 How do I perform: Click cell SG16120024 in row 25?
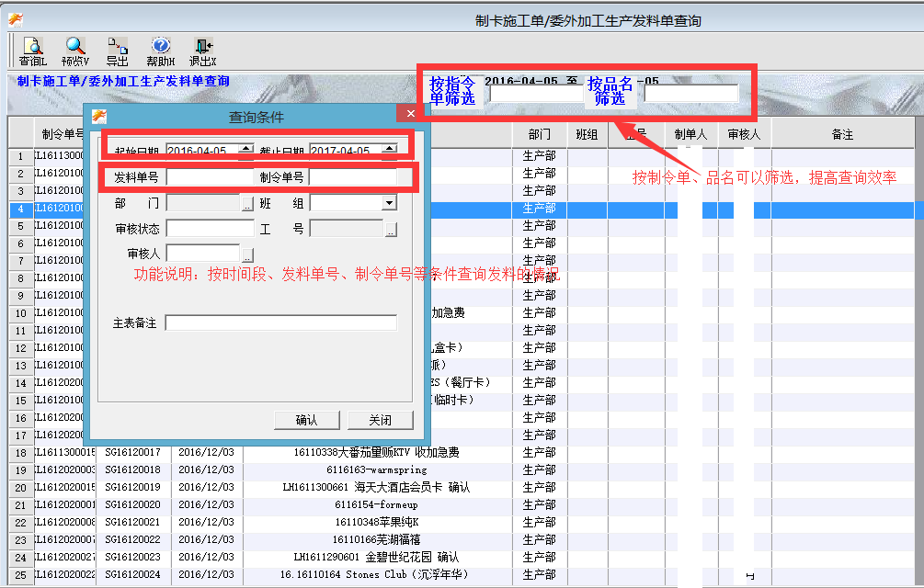pyautogui.click(x=133, y=574)
